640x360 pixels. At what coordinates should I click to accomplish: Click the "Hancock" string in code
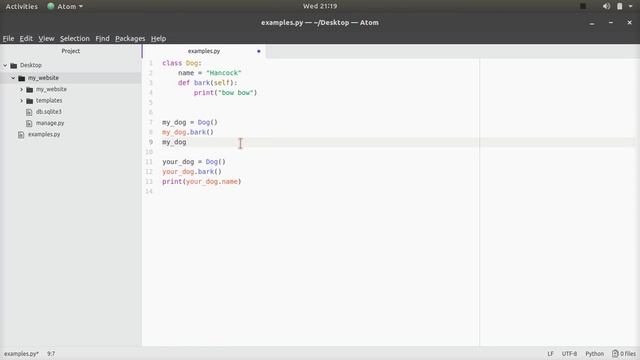(x=224, y=73)
